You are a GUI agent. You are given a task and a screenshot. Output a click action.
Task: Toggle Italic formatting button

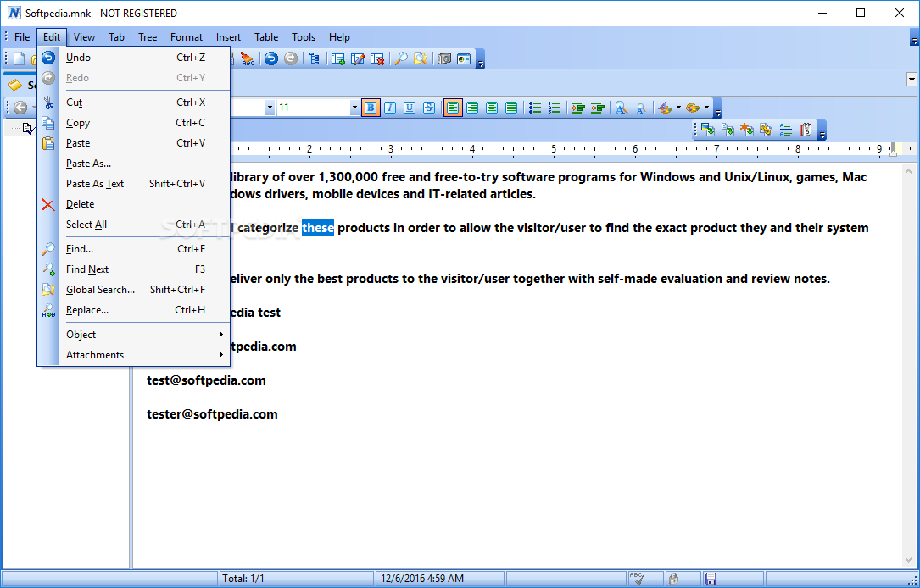389,108
